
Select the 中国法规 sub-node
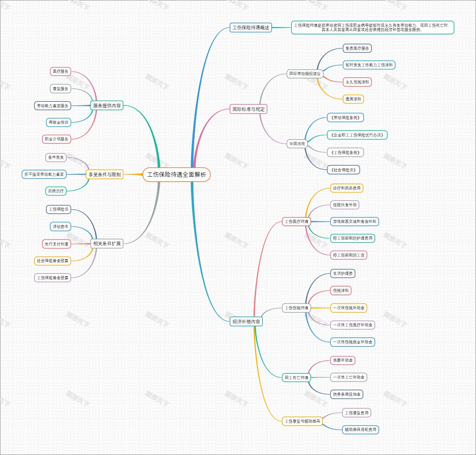tap(297, 143)
